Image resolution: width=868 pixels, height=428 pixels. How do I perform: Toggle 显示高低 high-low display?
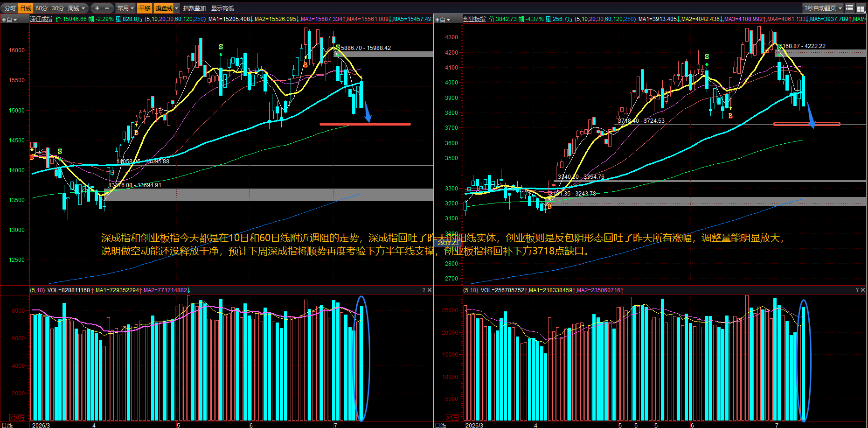coord(222,8)
